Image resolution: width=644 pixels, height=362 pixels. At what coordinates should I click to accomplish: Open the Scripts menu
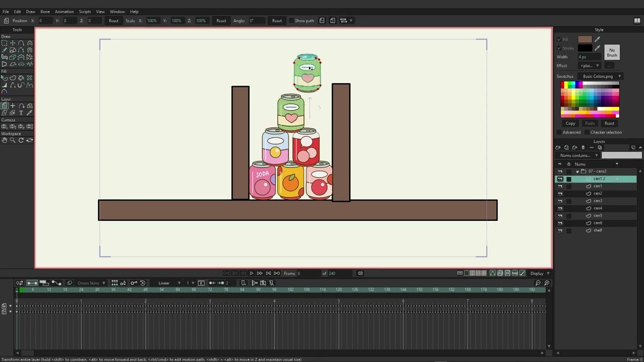coord(85,12)
